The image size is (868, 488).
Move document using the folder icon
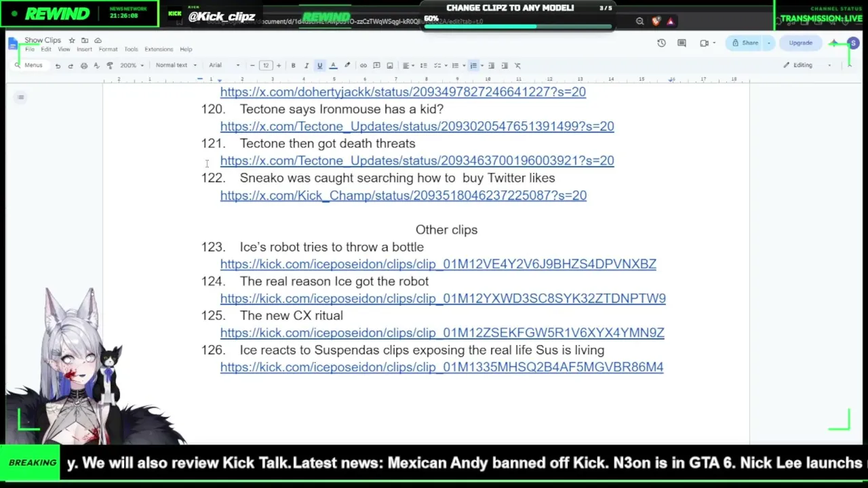coord(85,41)
